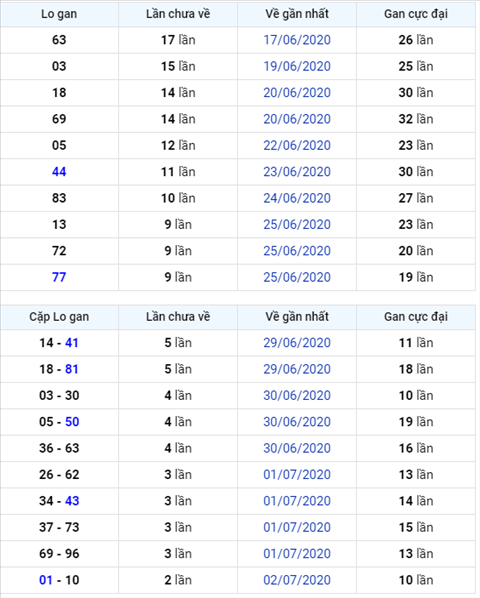Screen dimensions: 480x598
Task: Open the 02/07/2020 date link
Action: tap(297, 580)
